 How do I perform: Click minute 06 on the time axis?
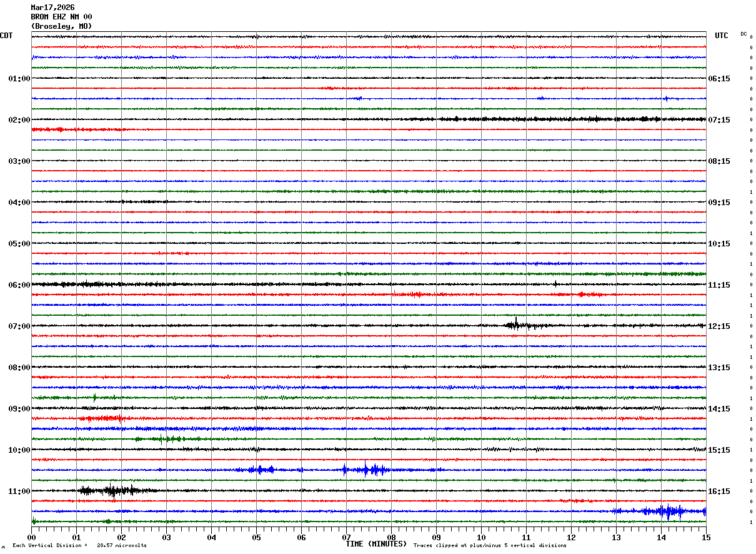click(301, 537)
